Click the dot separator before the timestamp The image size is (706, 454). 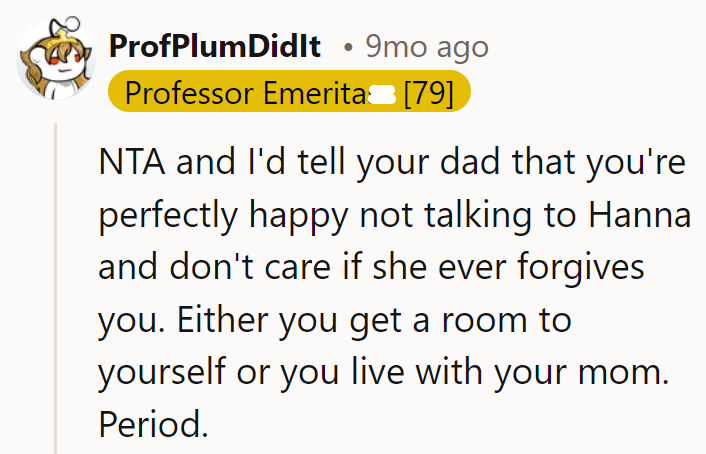coord(348,48)
